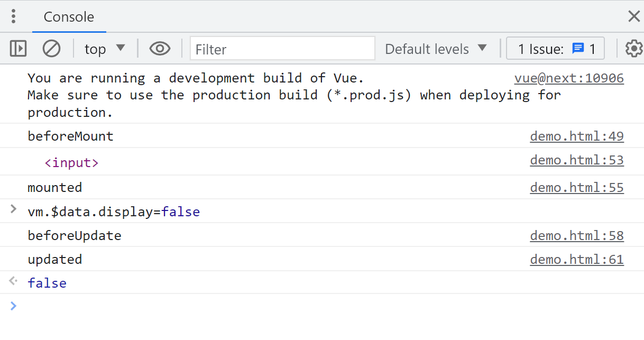This screenshot has width=644, height=340.
Task: Toggle the console sidebar panel icon
Action: tap(18, 49)
